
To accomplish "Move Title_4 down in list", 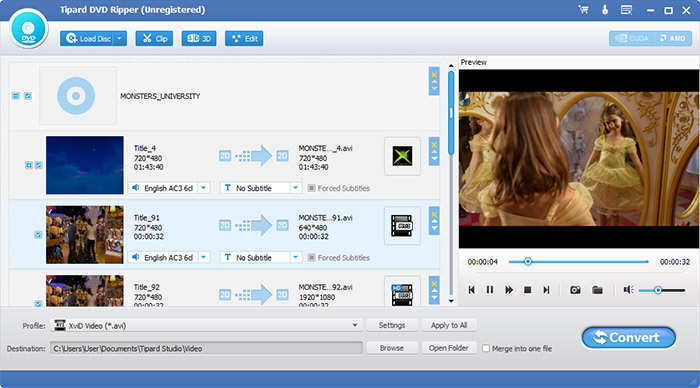I will tap(434, 159).
